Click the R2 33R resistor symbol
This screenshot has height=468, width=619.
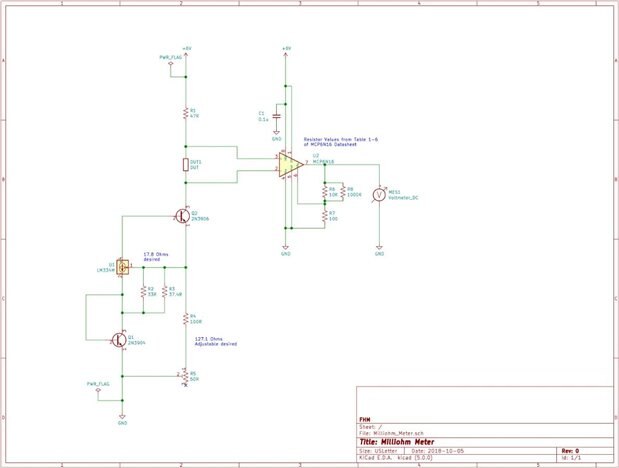pos(143,291)
